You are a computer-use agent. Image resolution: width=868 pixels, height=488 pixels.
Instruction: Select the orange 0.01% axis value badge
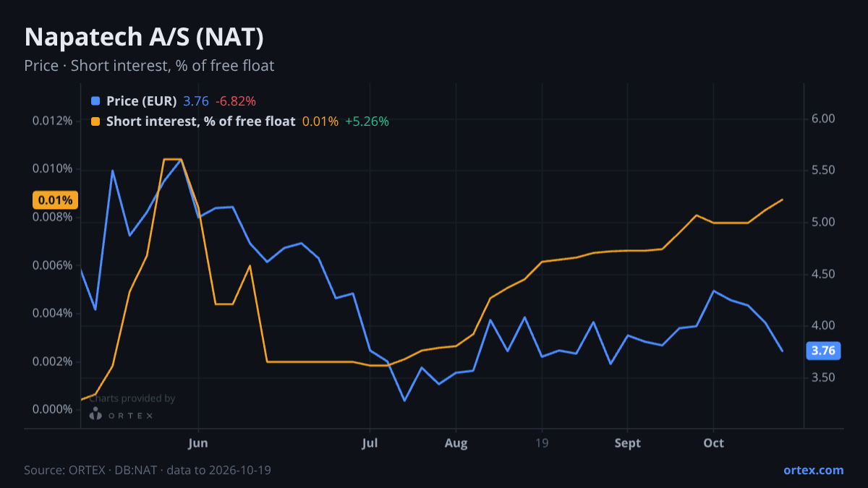55,200
